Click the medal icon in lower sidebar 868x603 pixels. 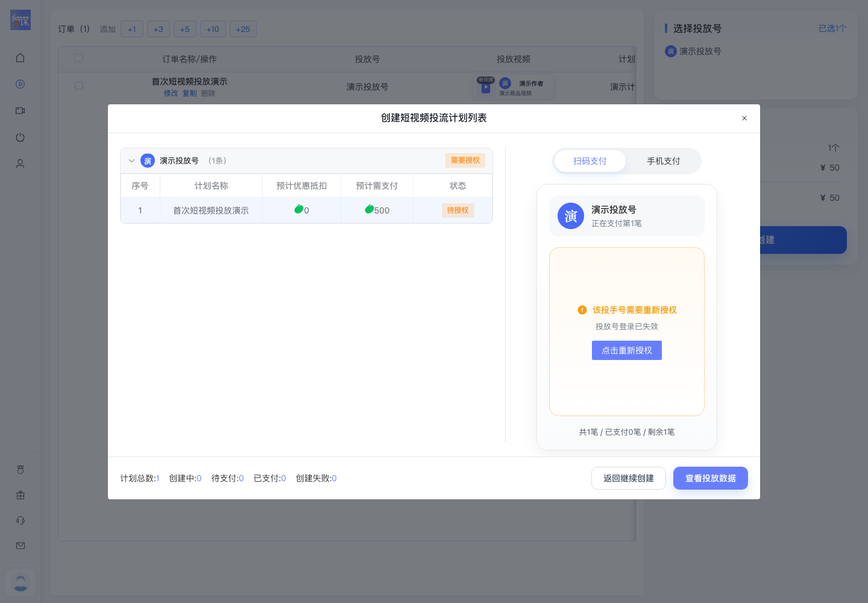(20, 470)
